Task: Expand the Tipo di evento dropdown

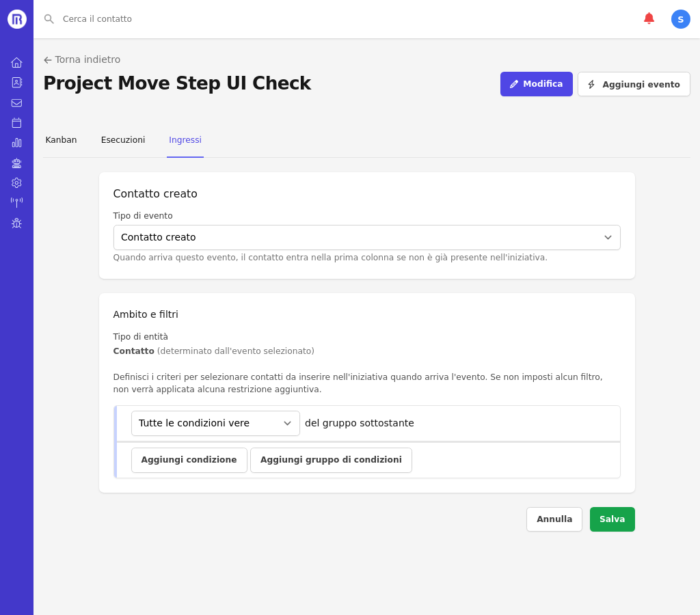Action: tap(366, 237)
